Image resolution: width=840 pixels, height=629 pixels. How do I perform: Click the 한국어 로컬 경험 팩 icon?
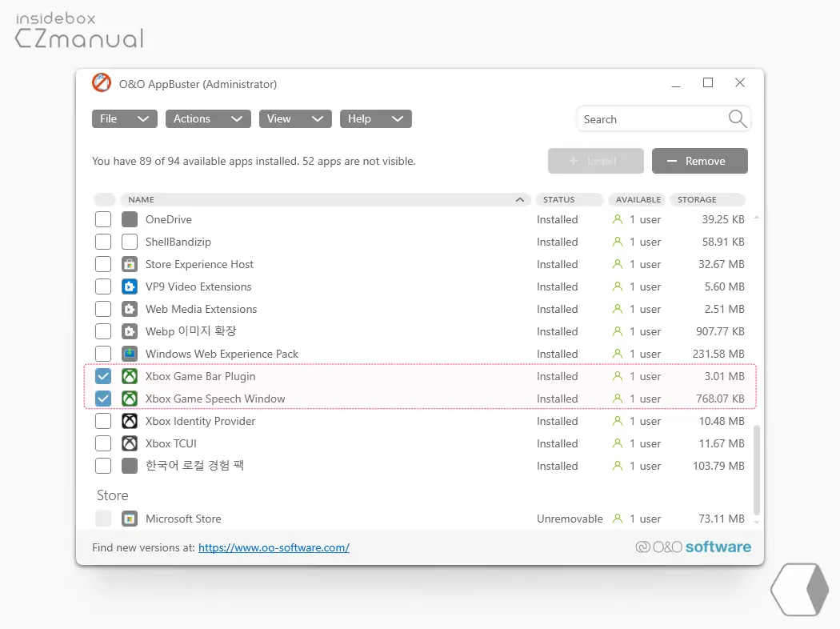coord(129,466)
